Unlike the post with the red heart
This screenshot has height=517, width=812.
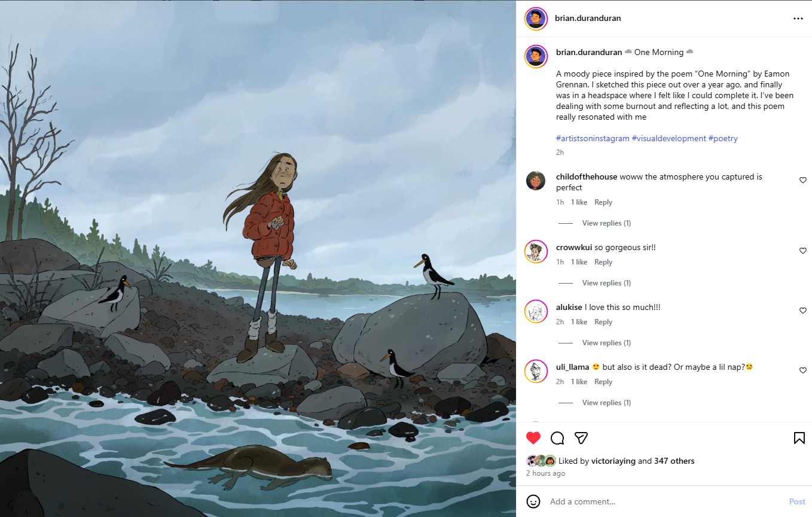pos(533,438)
